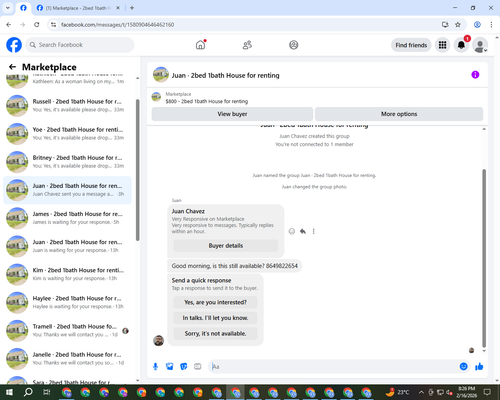Show hidden system tray icons
The image size is (500, 400).
(x=421, y=392)
